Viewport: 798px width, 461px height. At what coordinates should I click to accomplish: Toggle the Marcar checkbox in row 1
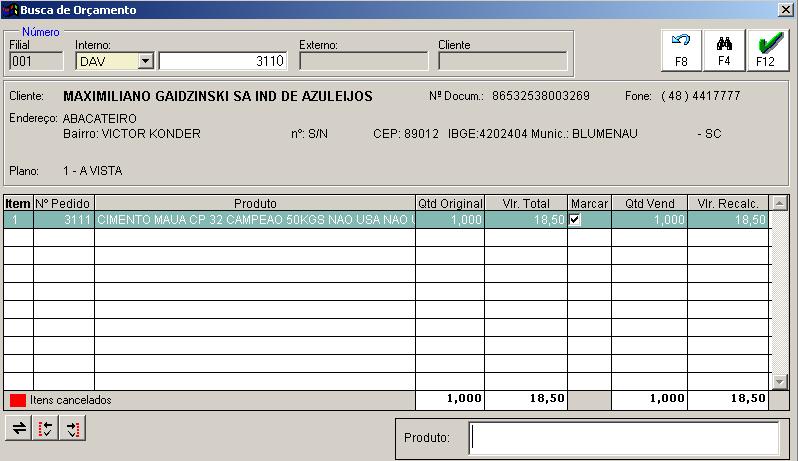click(575, 220)
